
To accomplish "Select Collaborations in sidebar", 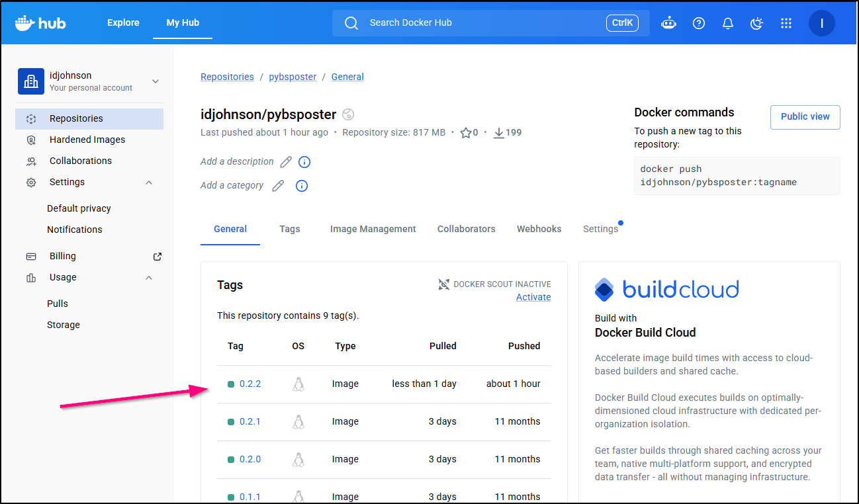I will point(89,161).
